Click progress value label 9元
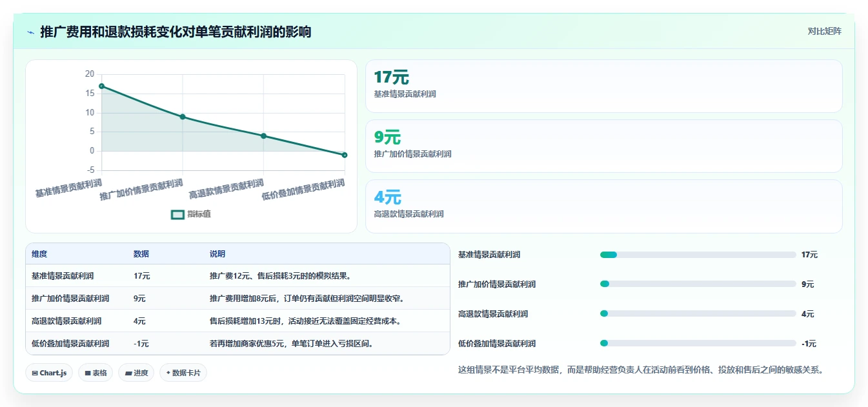868x407 pixels. [808, 284]
